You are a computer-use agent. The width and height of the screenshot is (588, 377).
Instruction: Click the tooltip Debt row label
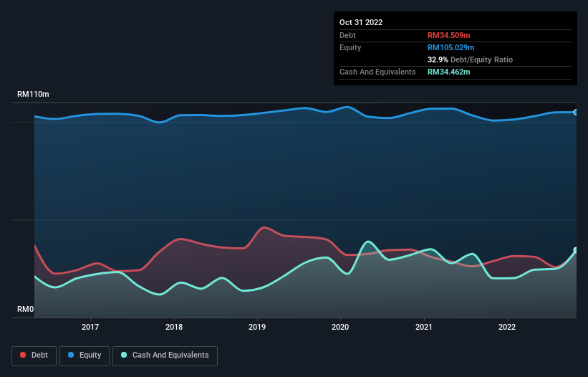coord(347,35)
